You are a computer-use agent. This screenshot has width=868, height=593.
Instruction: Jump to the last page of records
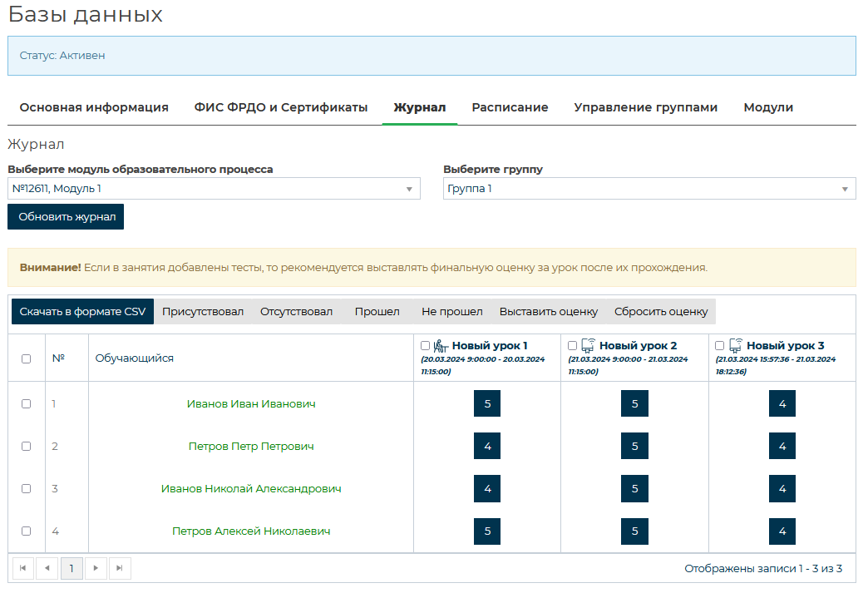[121, 569]
